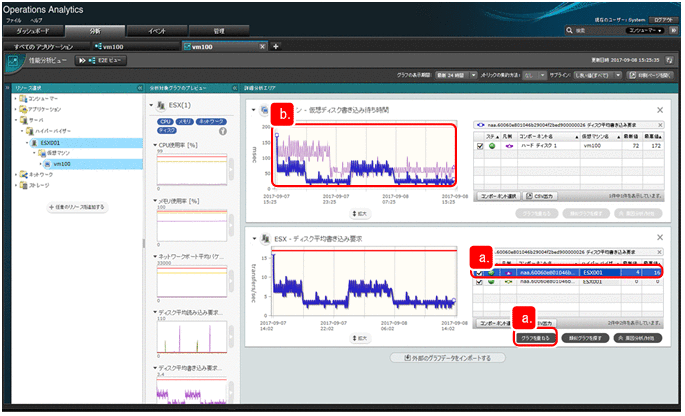This screenshot has height=416, width=685.
Task: Collapse the ESX(1) preview section
Action: coord(151,105)
